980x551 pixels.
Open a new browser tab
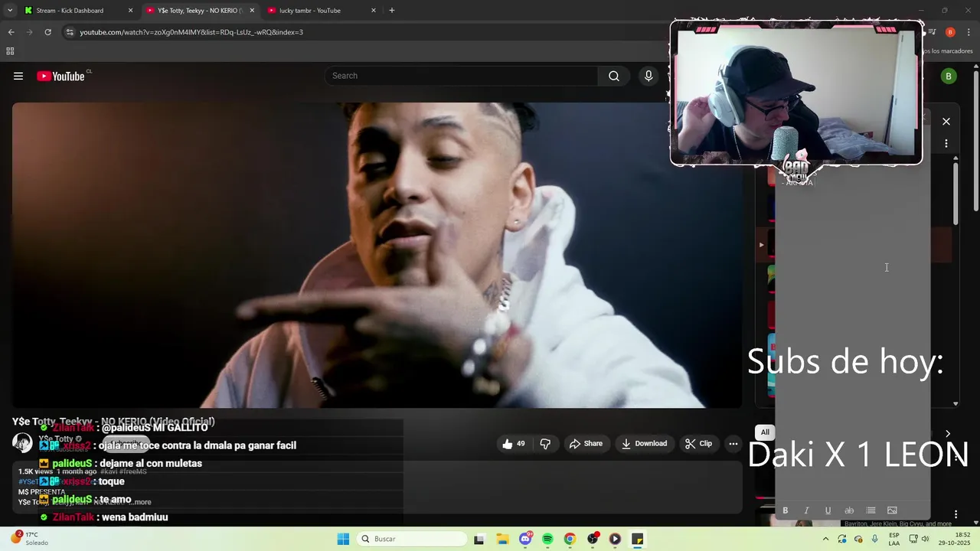[x=392, y=11]
